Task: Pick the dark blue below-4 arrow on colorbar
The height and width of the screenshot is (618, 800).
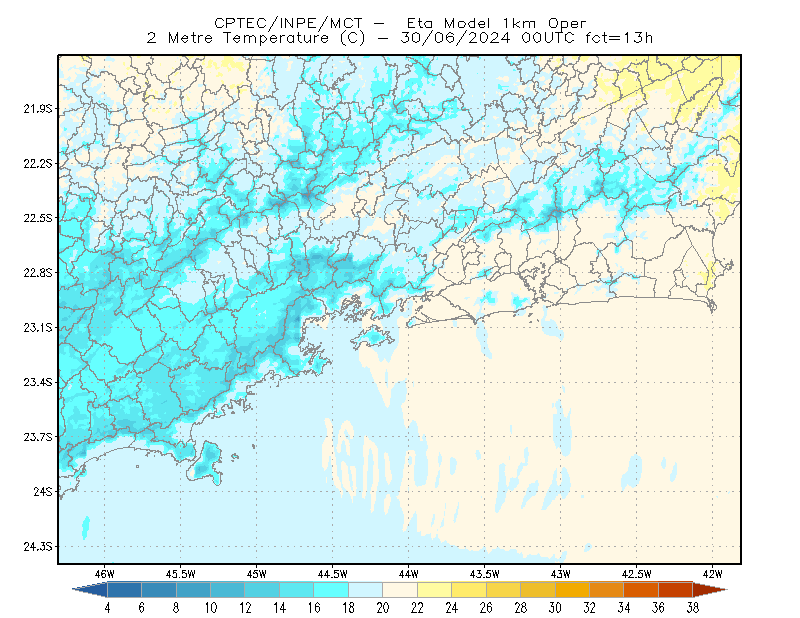Action: [90, 590]
